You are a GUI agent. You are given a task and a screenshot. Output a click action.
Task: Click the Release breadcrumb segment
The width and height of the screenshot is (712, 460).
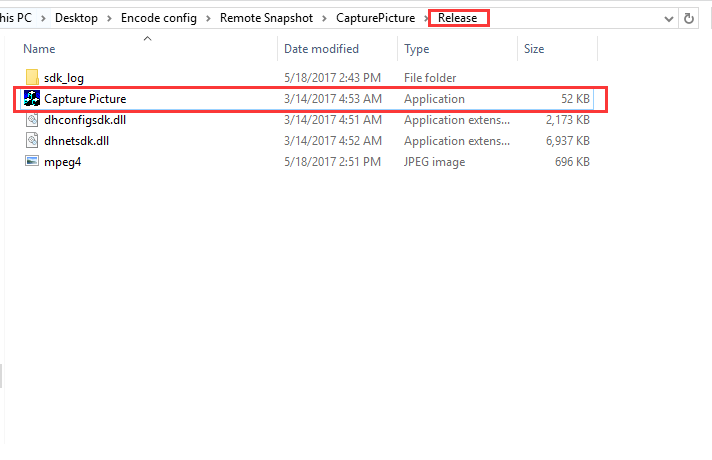458,18
